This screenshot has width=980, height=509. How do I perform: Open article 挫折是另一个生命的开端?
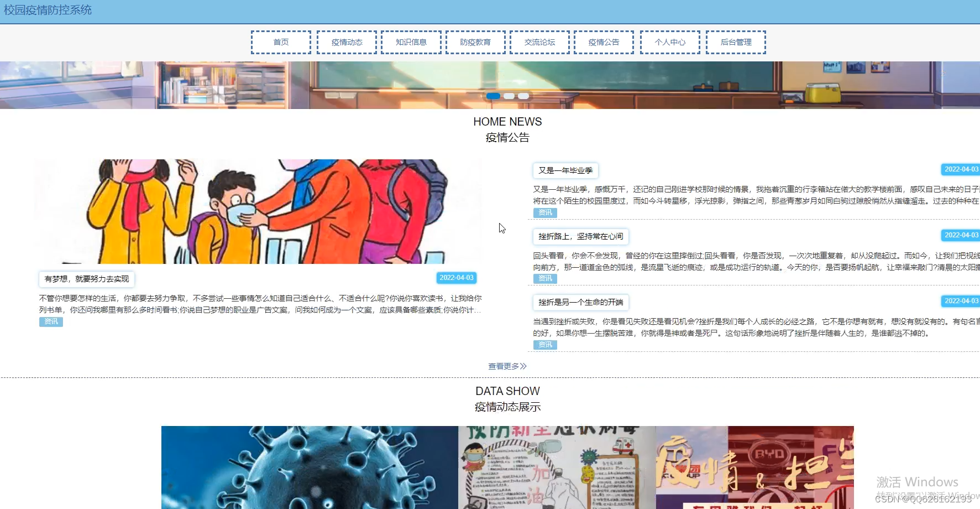click(581, 302)
